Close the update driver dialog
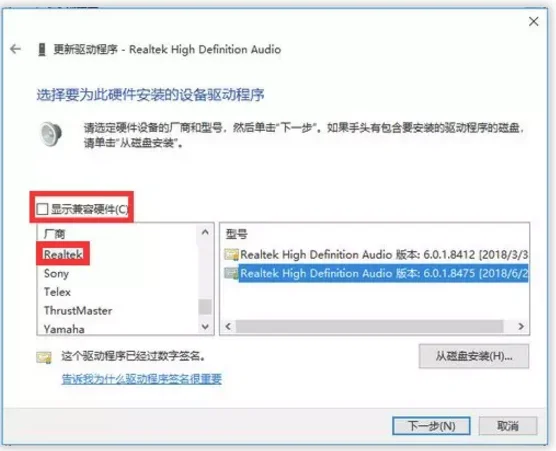Image resolution: width=556 pixels, height=451 pixels. (533, 22)
